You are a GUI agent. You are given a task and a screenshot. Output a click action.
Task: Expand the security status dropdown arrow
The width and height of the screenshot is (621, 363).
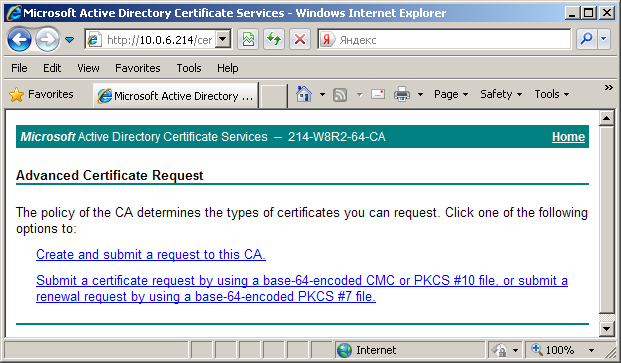pyautogui.click(x=515, y=350)
